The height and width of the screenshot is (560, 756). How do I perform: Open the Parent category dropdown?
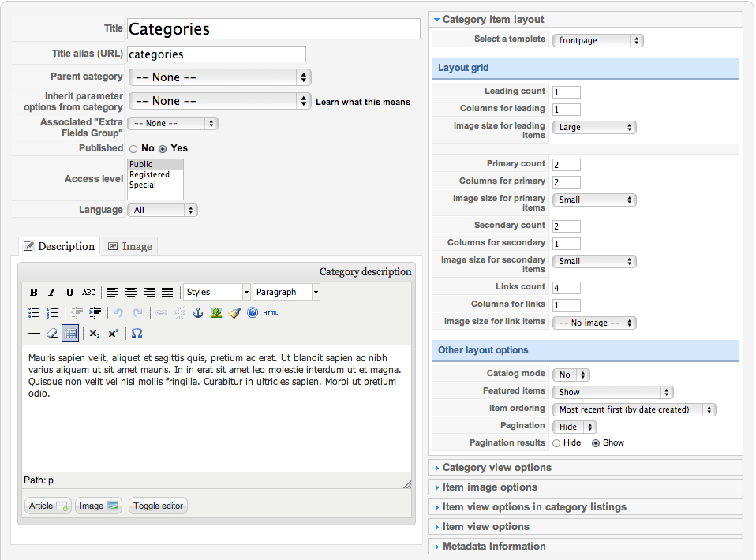point(220,77)
